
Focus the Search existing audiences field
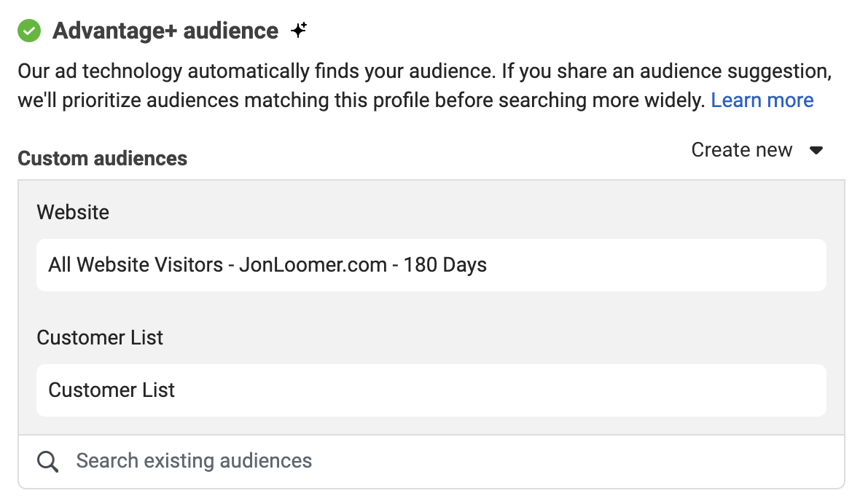click(x=431, y=461)
